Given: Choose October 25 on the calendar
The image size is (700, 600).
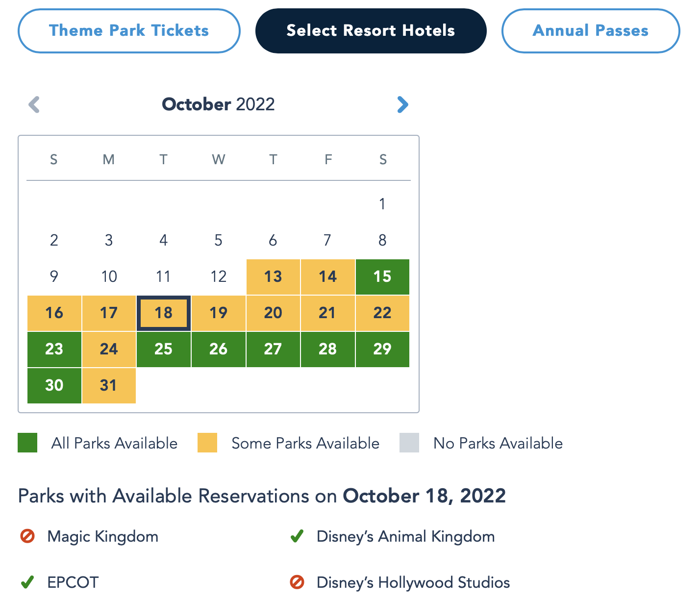Looking at the screenshot, I should (x=163, y=350).
